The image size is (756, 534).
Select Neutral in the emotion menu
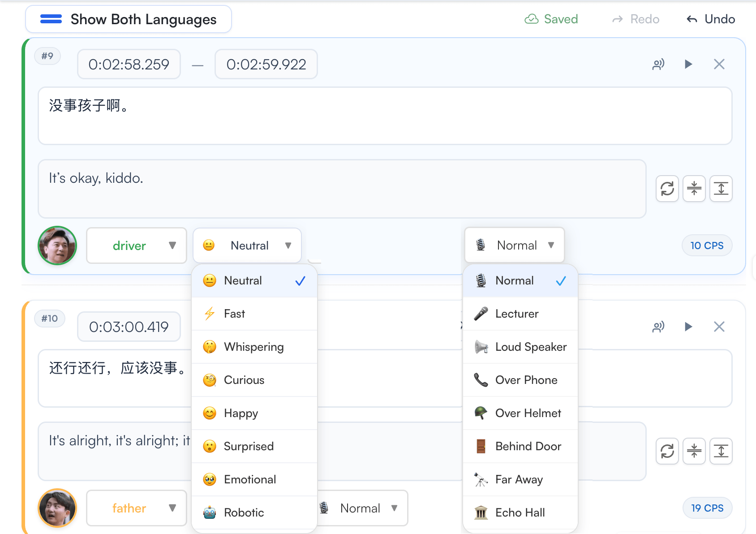(x=254, y=280)
